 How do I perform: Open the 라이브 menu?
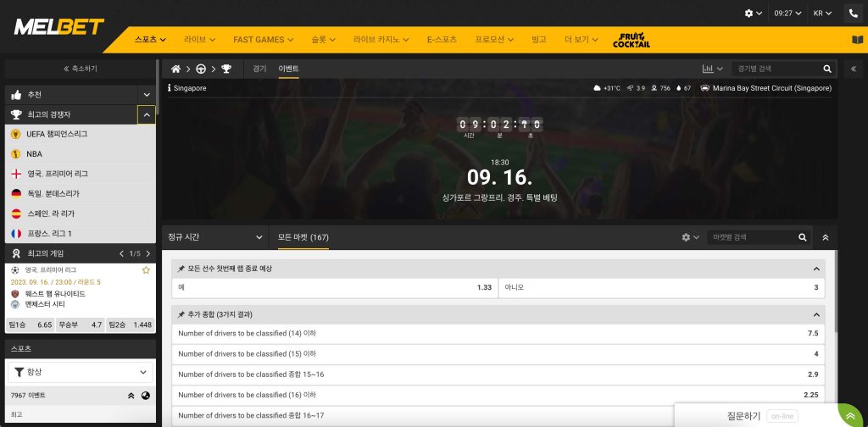click(200, 40)
